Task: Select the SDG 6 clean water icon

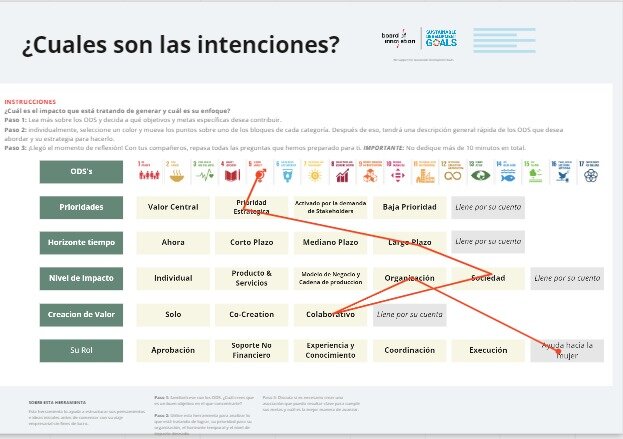Action: (287, 172)
